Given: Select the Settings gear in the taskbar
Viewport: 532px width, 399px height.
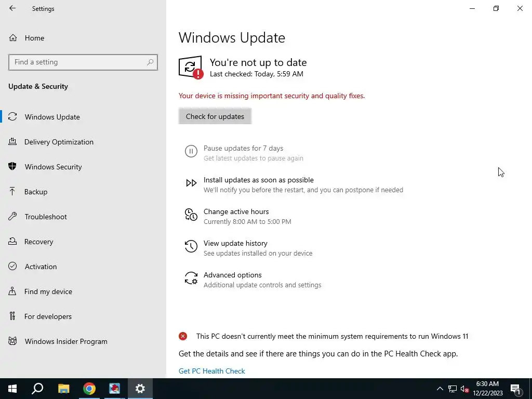Looking at the screenshot, I should coord(140,389).
